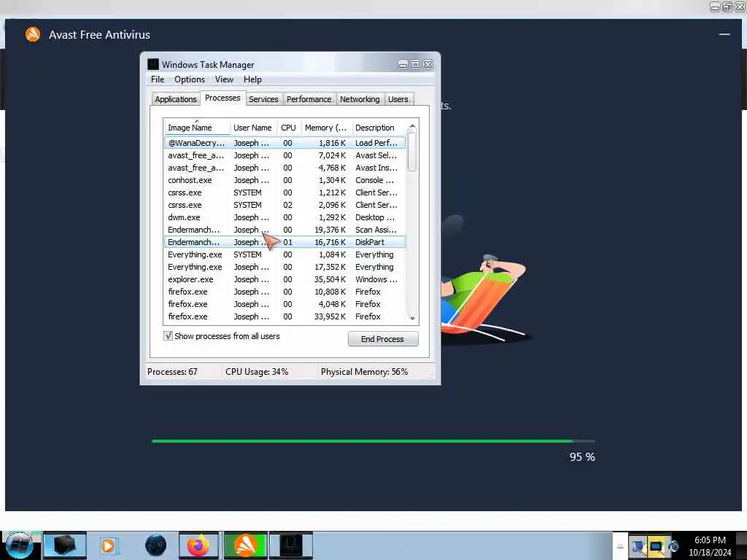Select firefox.exe row with 33,952 K
This screenshot has height=560, width=747.
click(x=285, y=316)
